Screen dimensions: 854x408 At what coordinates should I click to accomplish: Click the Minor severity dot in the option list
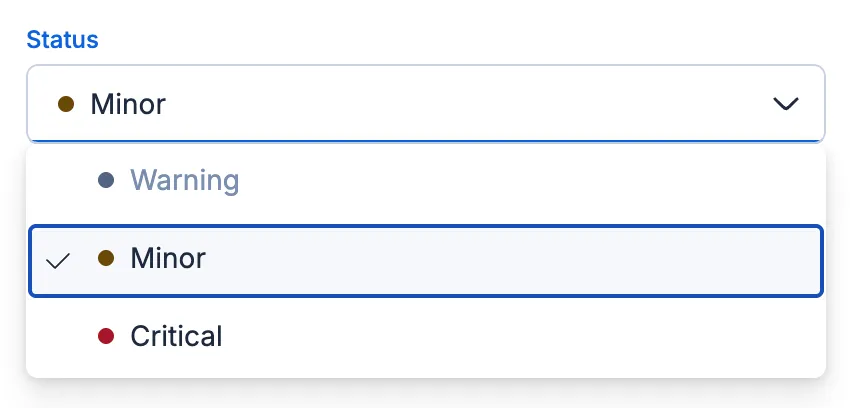pos(106,259)
